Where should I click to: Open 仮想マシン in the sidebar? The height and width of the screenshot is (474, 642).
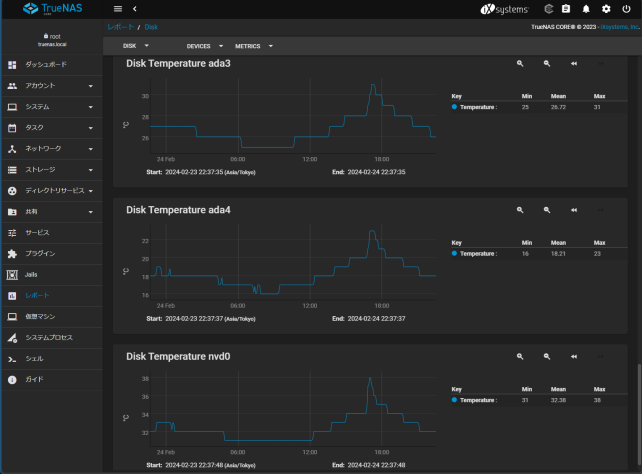52,317
